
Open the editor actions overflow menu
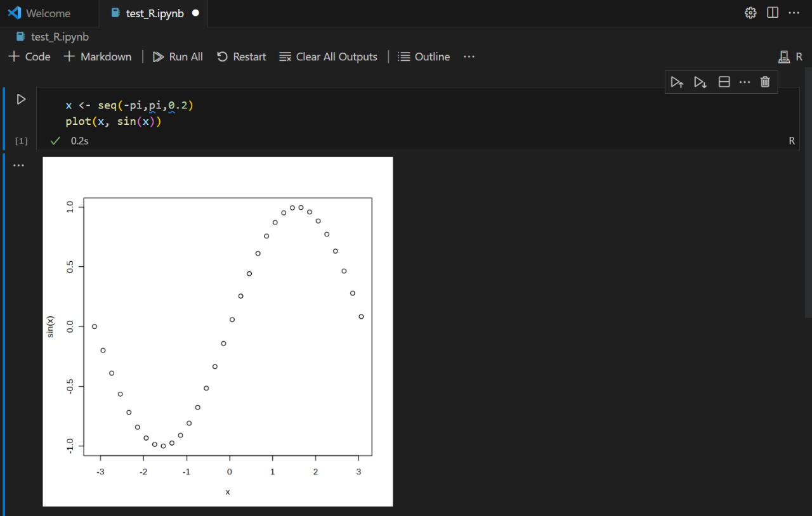794,13
